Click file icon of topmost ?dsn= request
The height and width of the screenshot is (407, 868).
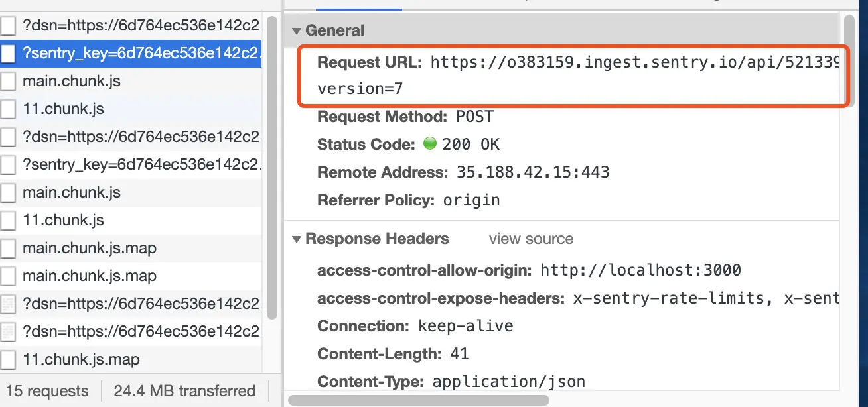click(x=8, y=26)
